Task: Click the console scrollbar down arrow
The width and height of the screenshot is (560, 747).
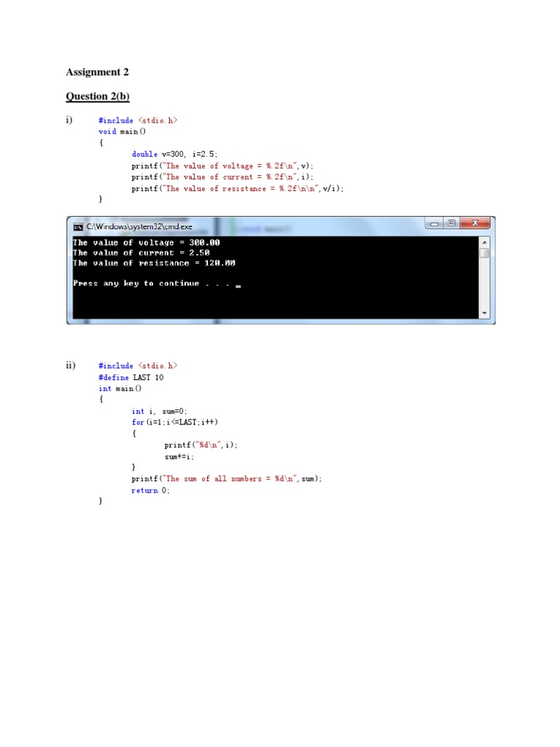Action: point(484,314)
